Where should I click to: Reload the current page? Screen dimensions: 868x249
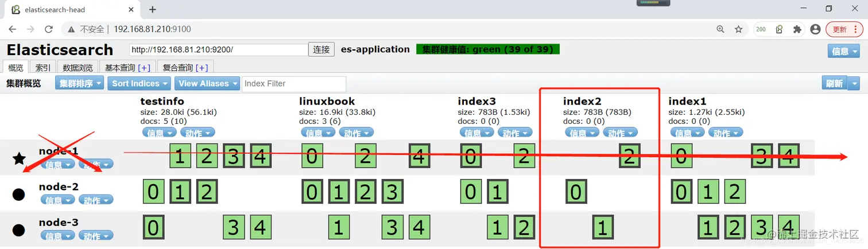click(x=49, y=29)
